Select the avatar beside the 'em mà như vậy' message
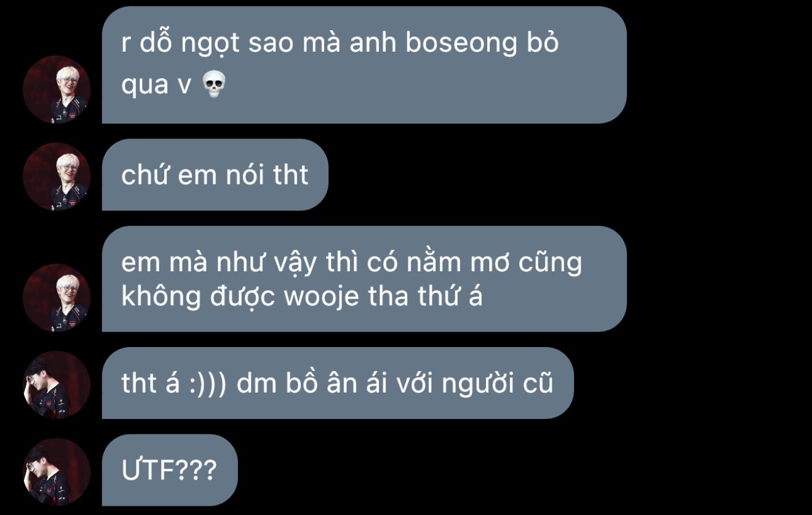 [57, 297]
